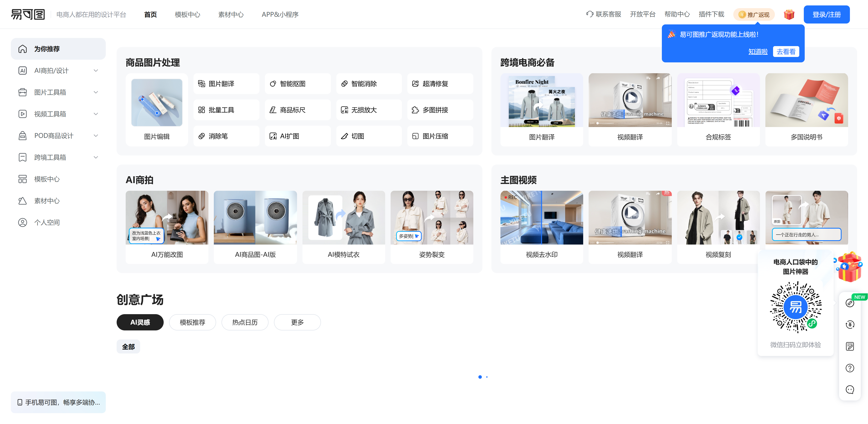The width and height of the screenshot is (868, 424).
Task: Open the AI模特试衣 thumbnail card
Action: click(343, 227)
